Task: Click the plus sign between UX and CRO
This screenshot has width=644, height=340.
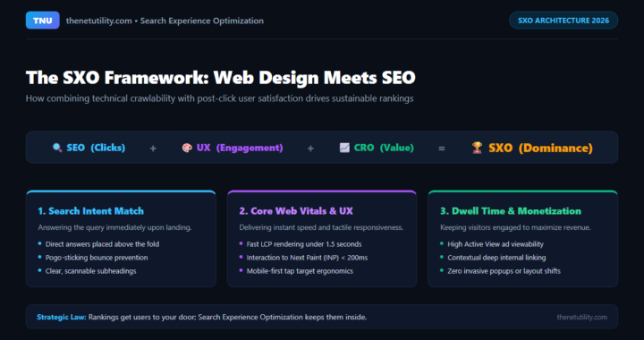Action: pyautogui.click(x=310, y=149)
